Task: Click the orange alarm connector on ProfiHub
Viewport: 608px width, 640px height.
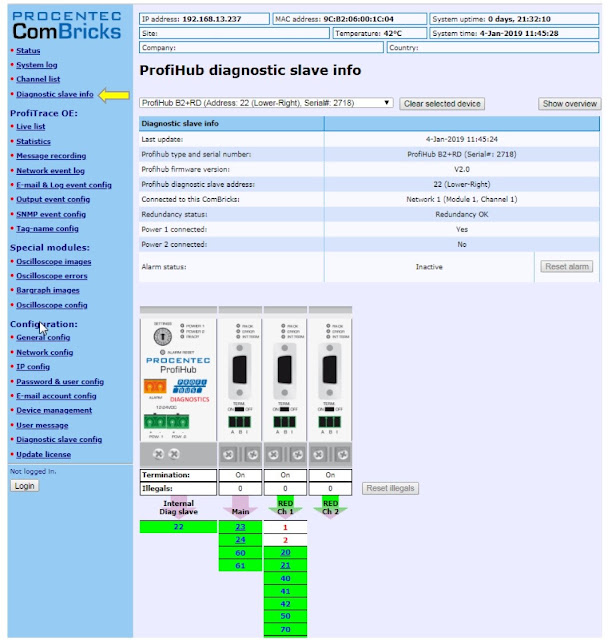Action: point(155,386)
